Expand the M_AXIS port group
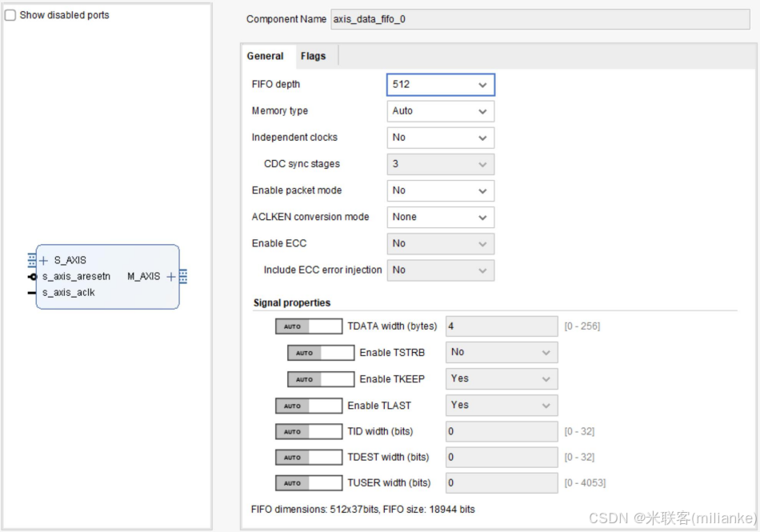Image resolution: width=760 pixels, height=532 pixels. click(x=170, y=277)
